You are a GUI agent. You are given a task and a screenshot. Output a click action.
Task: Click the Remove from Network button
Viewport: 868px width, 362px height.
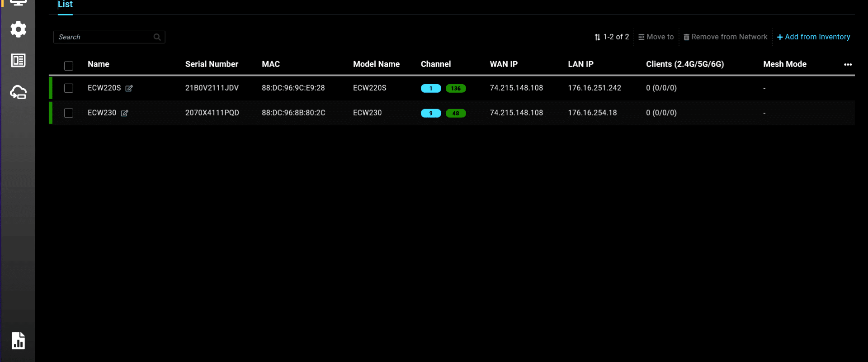click(x=725, y=37)
